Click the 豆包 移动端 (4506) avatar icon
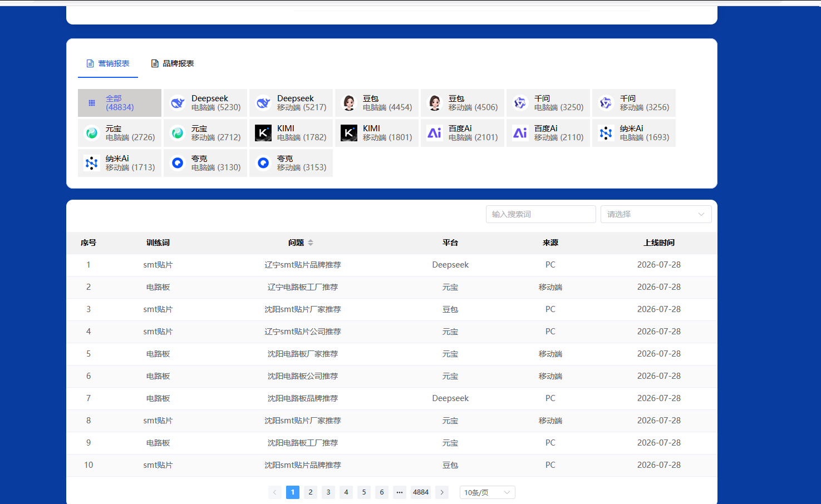The height and width of the screenshot is (504, 821). [x=435, y=103]
